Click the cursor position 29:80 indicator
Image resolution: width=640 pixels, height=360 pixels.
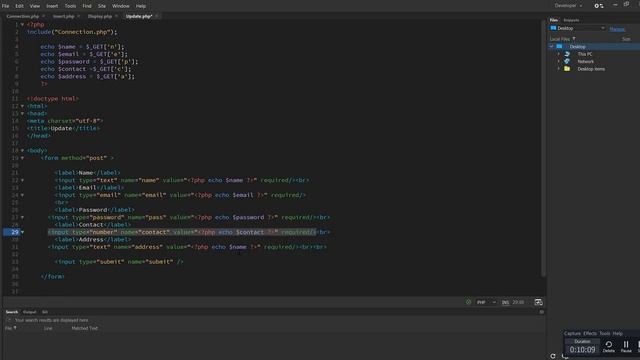click(518, 302)
